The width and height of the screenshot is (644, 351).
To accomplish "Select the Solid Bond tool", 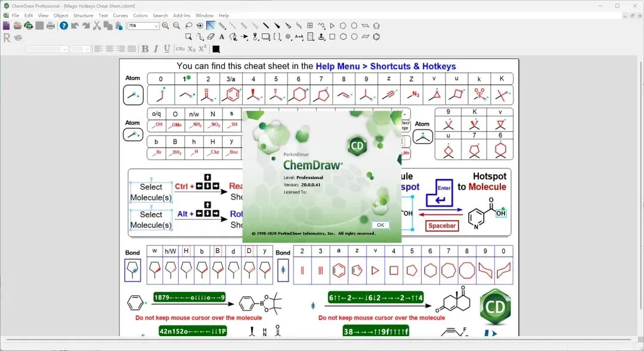I will click(x=210, y=26).
